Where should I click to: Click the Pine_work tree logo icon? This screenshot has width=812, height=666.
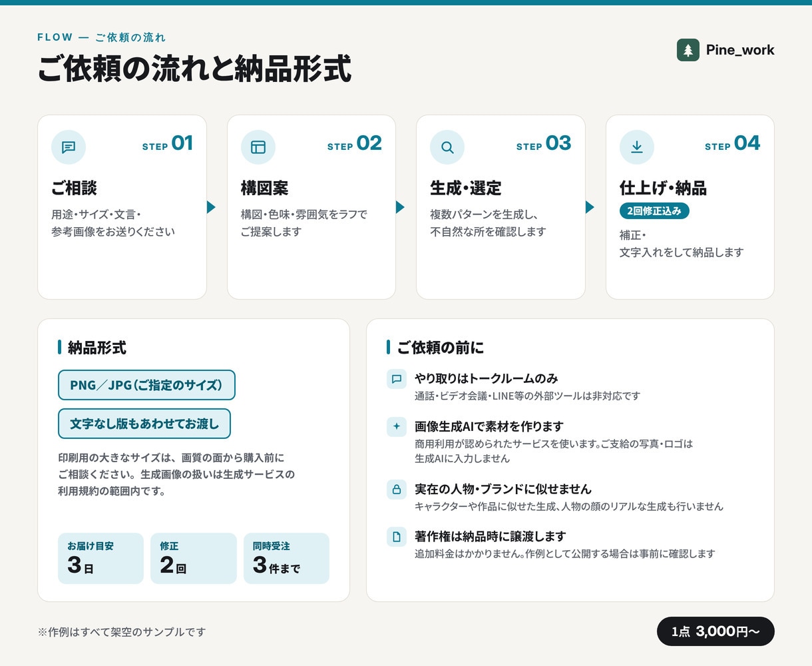pos(688,50)
